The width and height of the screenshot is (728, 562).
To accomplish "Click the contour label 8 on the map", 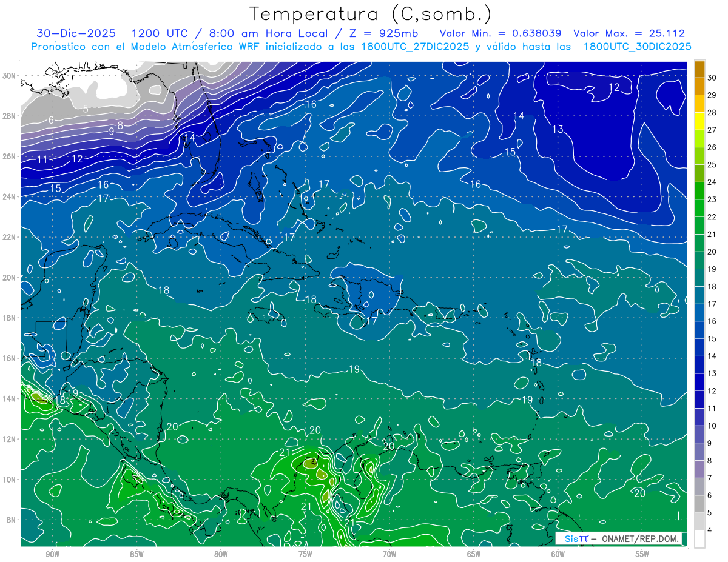I will [120, 125].
